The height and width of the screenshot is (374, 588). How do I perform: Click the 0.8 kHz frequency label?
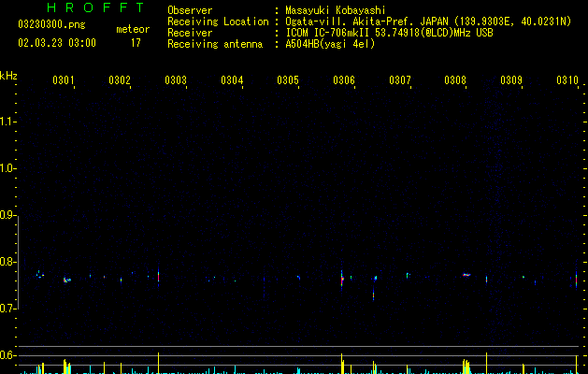[x=7, y=262]
